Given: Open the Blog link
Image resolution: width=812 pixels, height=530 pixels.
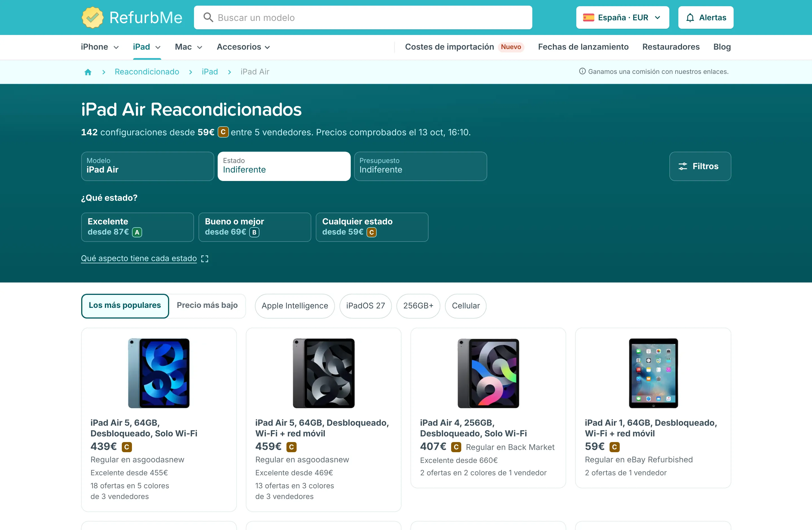Looking at the screenshot, I should (722, 47).
